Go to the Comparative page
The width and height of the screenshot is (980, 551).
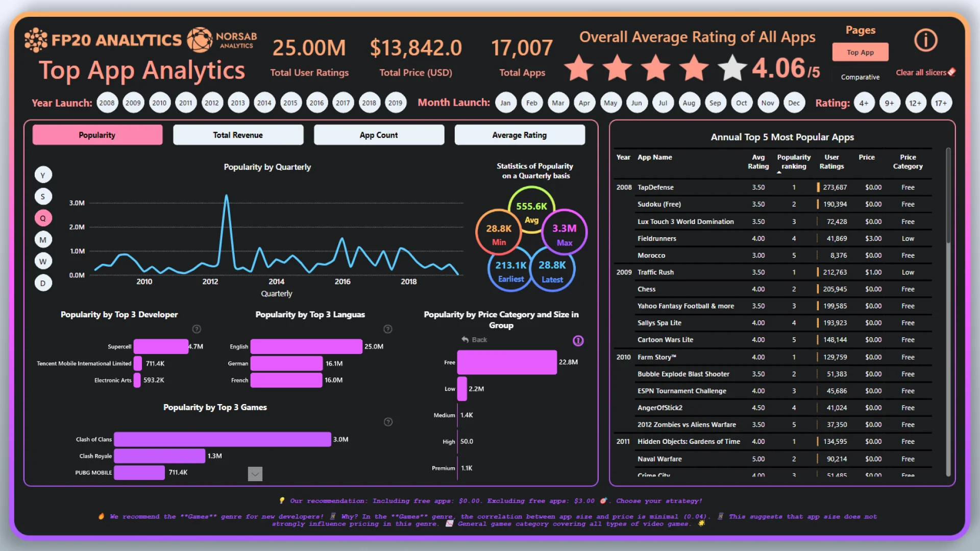[861, 77]
